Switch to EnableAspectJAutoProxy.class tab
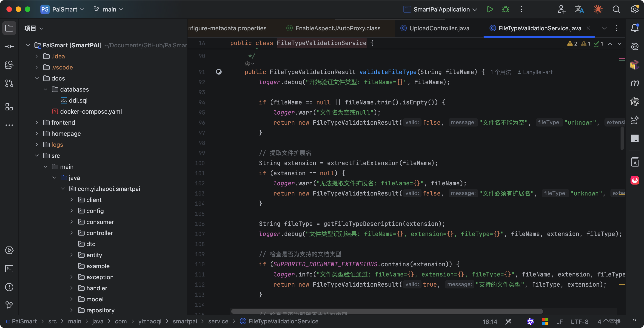644x328 pixels. [337, 28]
